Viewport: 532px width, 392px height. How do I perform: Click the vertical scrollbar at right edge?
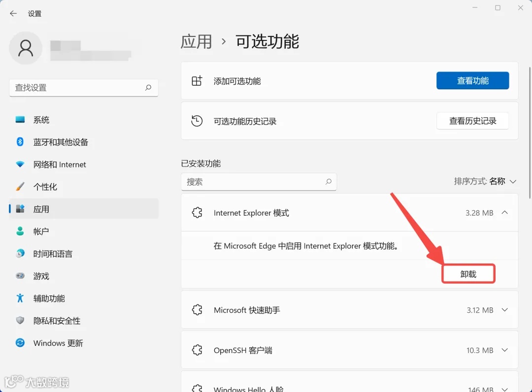(x=531, y=132)
